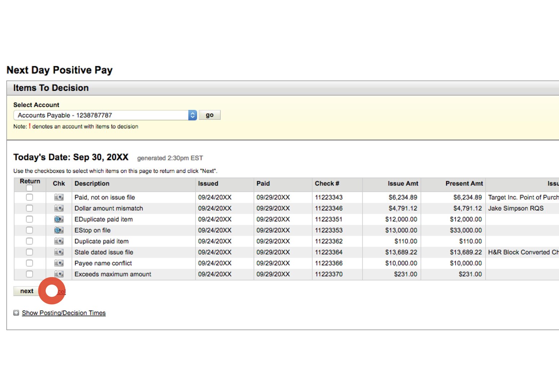This screenshot has width=559, height=392.
Task: Expand the plus icon beside Show Posting/Decision Times
Action: coord(16,313)
